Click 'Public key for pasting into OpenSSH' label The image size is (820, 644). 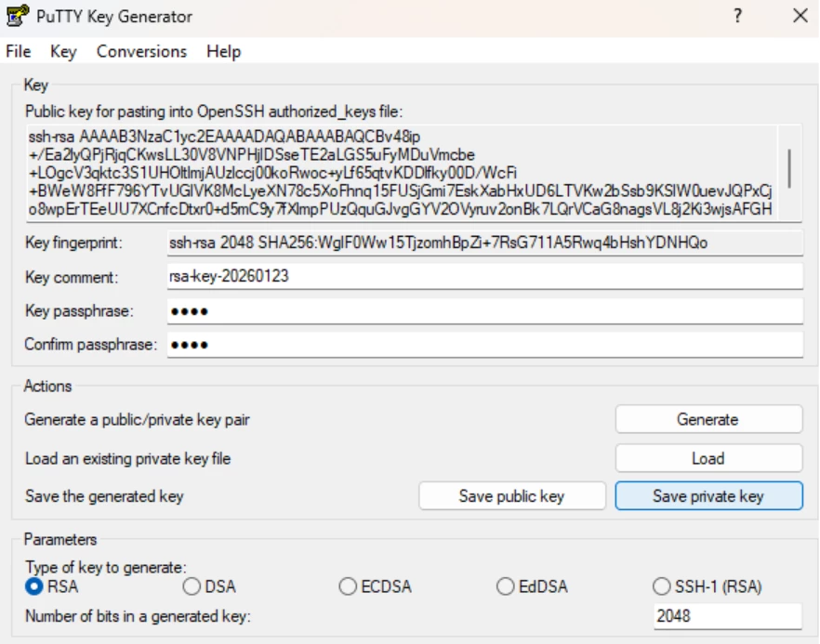[214, 112]
